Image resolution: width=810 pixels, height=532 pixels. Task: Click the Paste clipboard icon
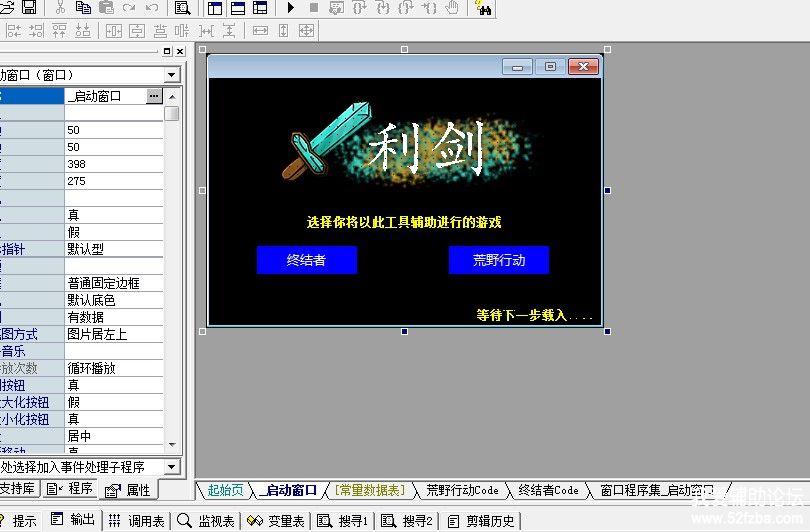tap(106, 7)
